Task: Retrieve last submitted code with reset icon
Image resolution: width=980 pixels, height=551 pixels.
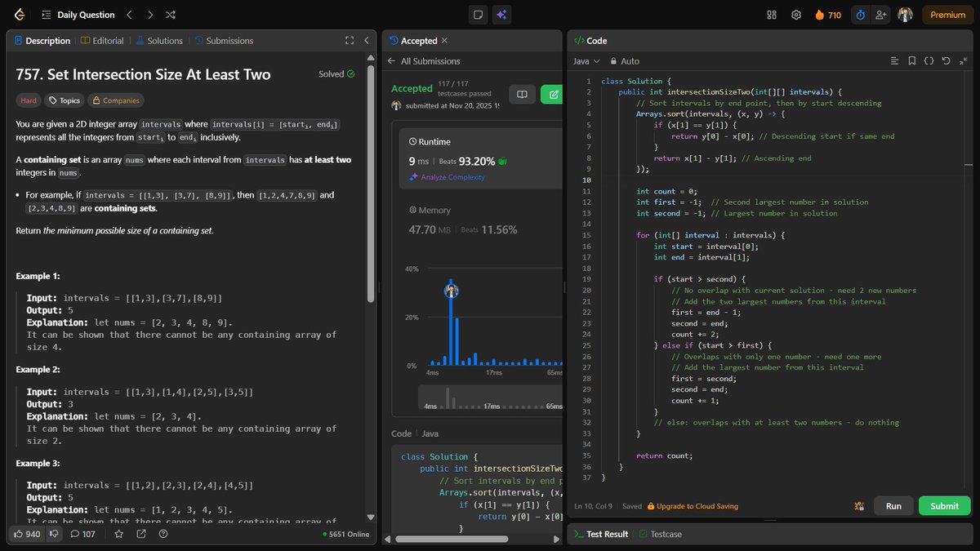Action: pos(945,61)
